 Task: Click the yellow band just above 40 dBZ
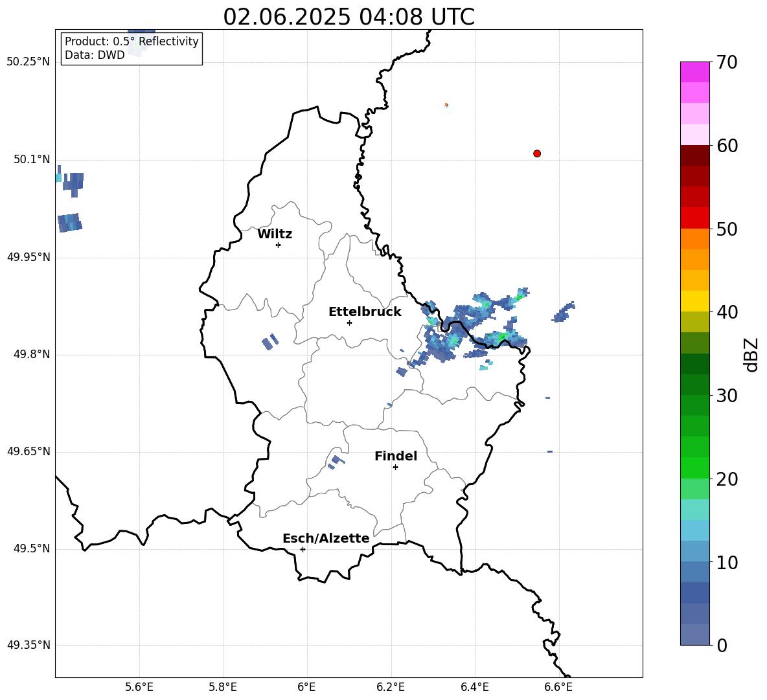[x=694, y=302]
